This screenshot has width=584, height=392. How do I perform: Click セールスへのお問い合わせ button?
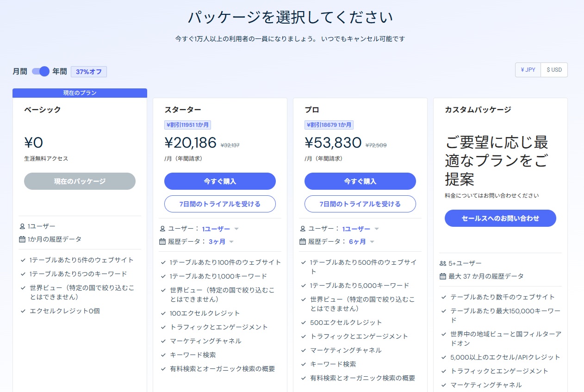(x=500, y=218)
